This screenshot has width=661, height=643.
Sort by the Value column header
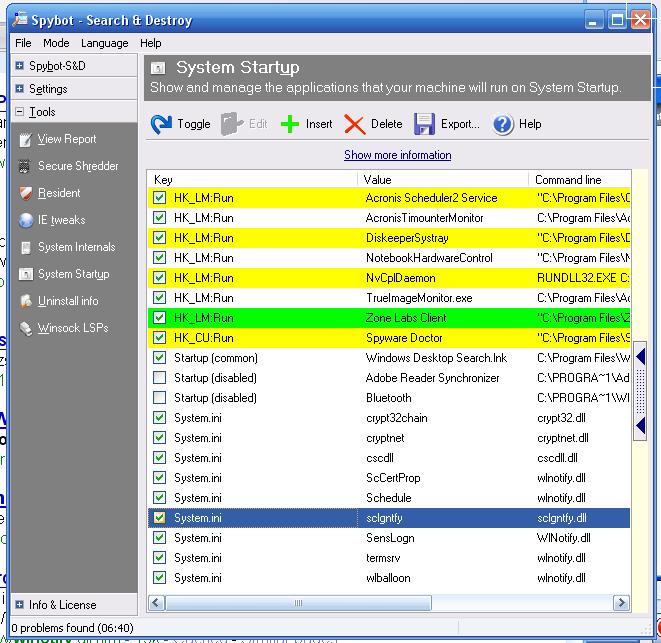(x=443, y=180)
